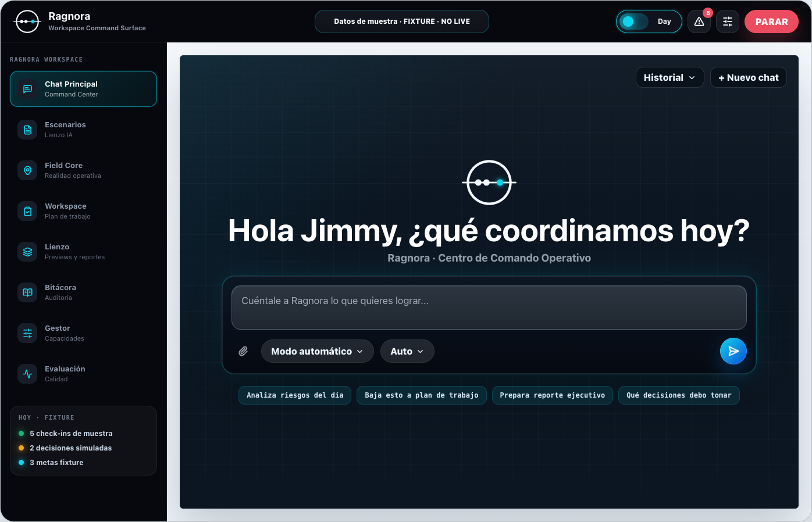Open Chat Principal Command Center
The image size is (812, 522).
84,89
